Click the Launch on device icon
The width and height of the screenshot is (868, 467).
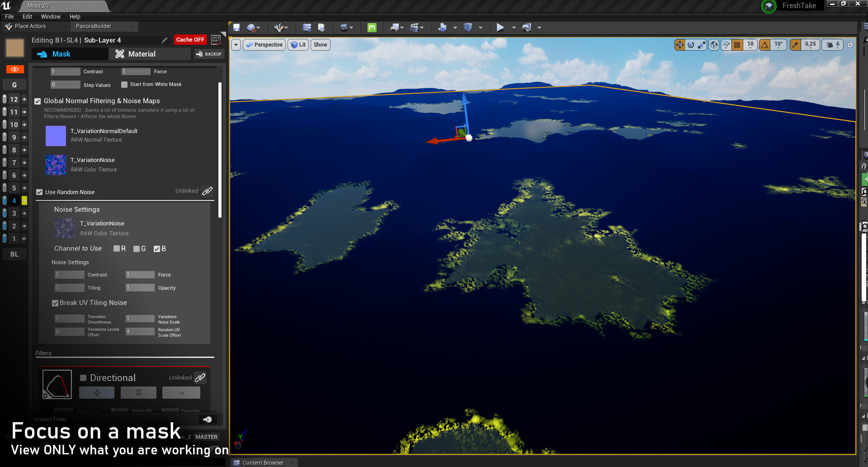point(527,28)
